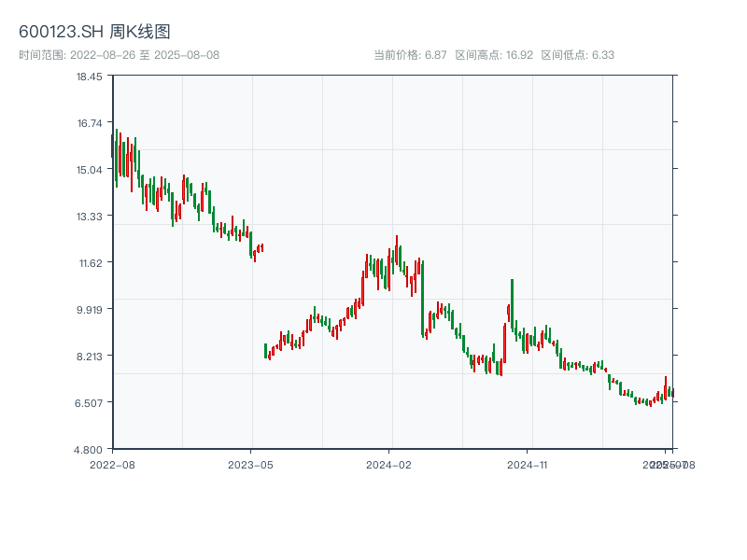This screenshot has height=560, width=747.
Task: Click the chart title 600123.SH 周K线图
Action: tap(94, 33)
